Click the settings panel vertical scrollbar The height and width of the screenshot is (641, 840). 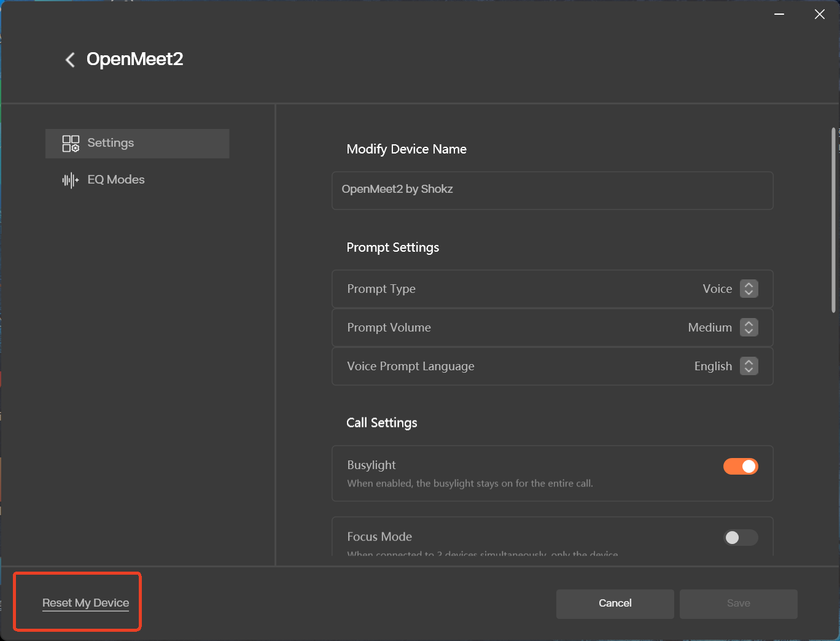click(x=833, y=221)
